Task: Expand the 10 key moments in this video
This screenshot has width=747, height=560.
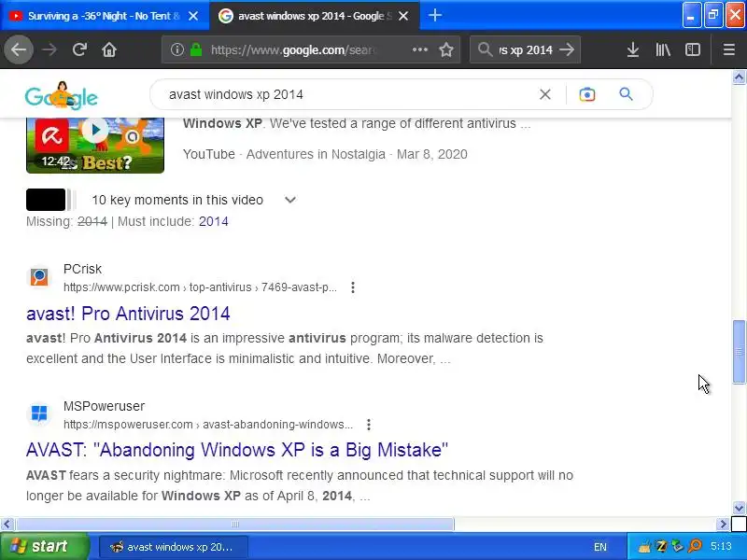Action: 290,200
